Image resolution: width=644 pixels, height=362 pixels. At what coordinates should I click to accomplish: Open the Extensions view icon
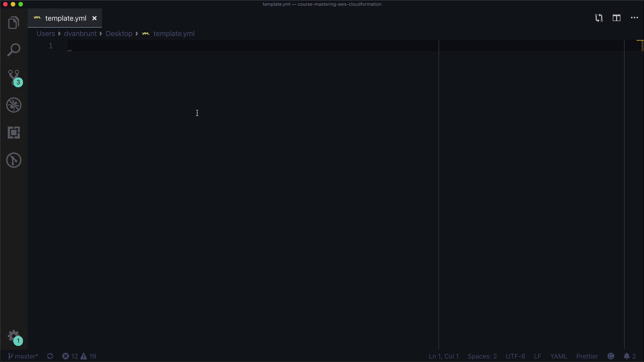click(14, 133)
